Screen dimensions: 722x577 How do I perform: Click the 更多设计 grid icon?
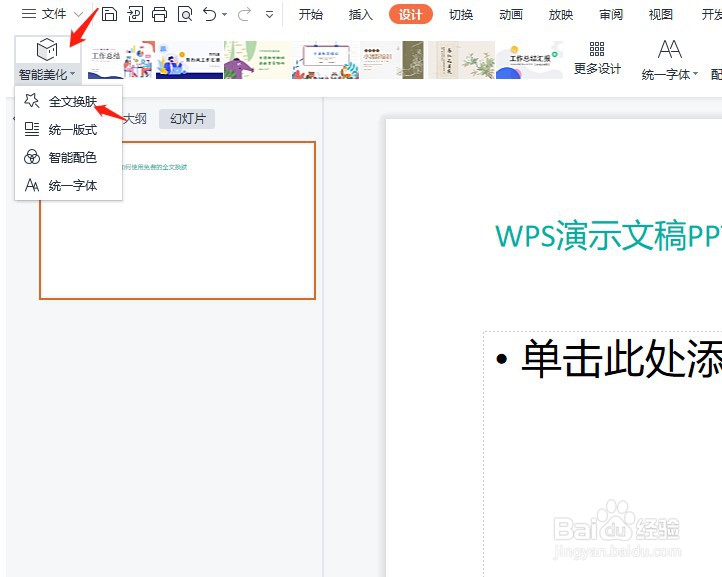[597, 48]
